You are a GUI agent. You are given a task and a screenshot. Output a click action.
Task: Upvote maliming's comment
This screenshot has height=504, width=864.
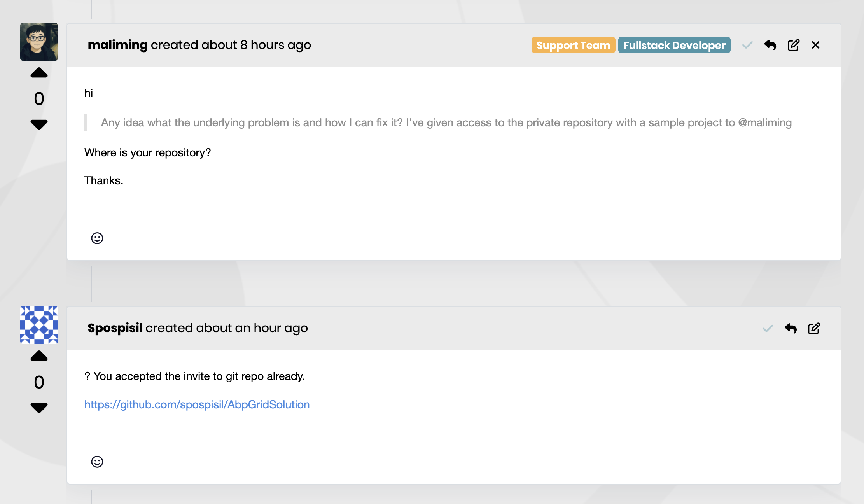(39, 73)
